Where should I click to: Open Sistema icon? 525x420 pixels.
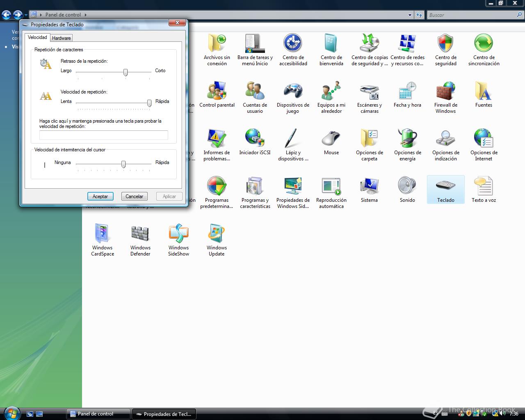pos(369,190)
